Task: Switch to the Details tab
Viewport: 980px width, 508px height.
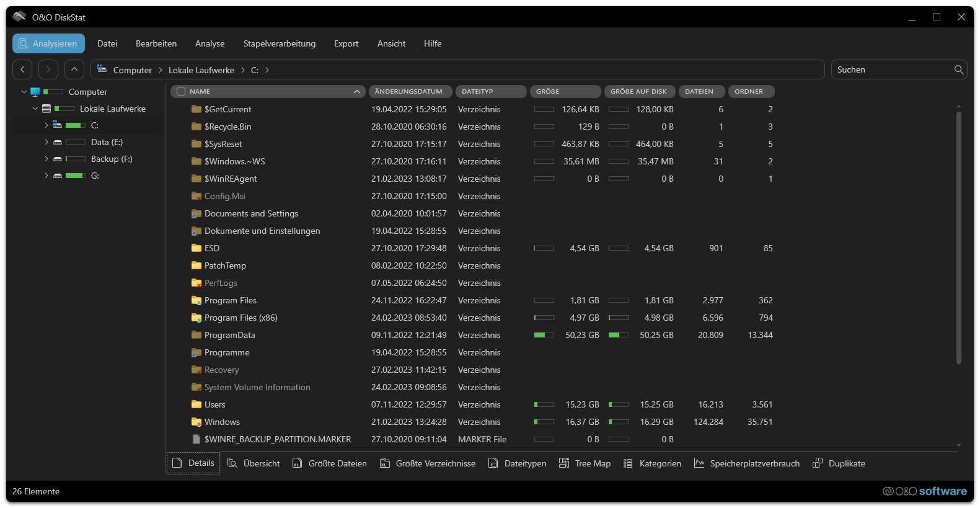Action: tap(193, 463)
